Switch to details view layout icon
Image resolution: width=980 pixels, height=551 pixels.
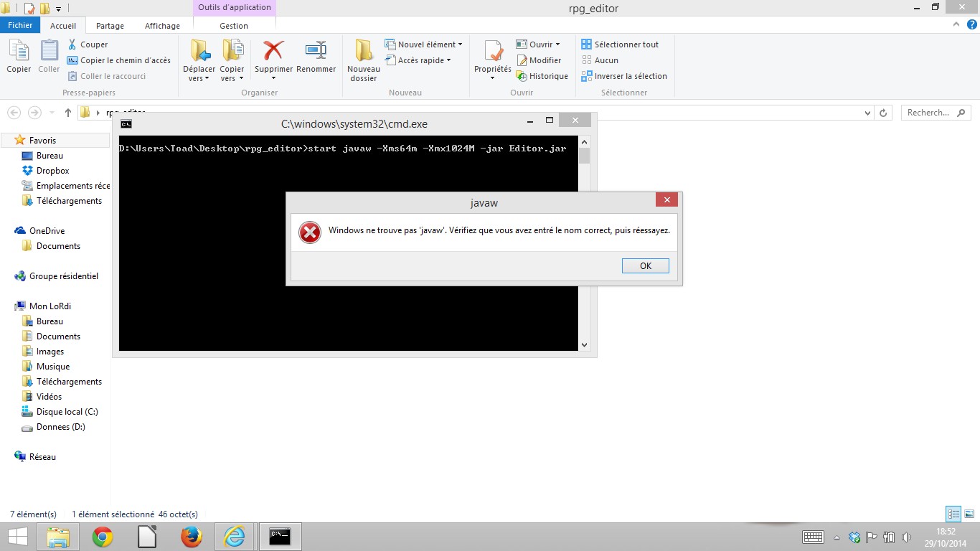pyautogui.click(x=953, y=514)
